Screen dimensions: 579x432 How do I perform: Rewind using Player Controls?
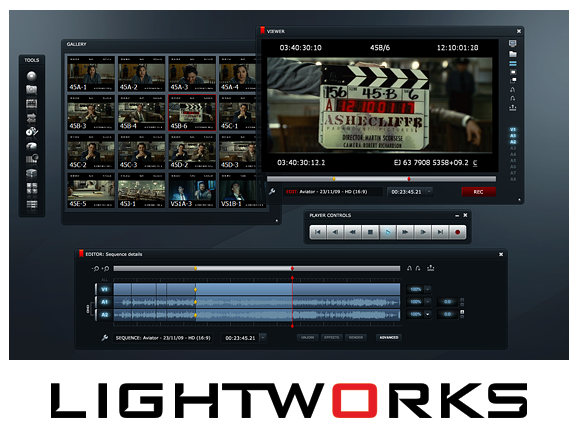tap(353, 232)
